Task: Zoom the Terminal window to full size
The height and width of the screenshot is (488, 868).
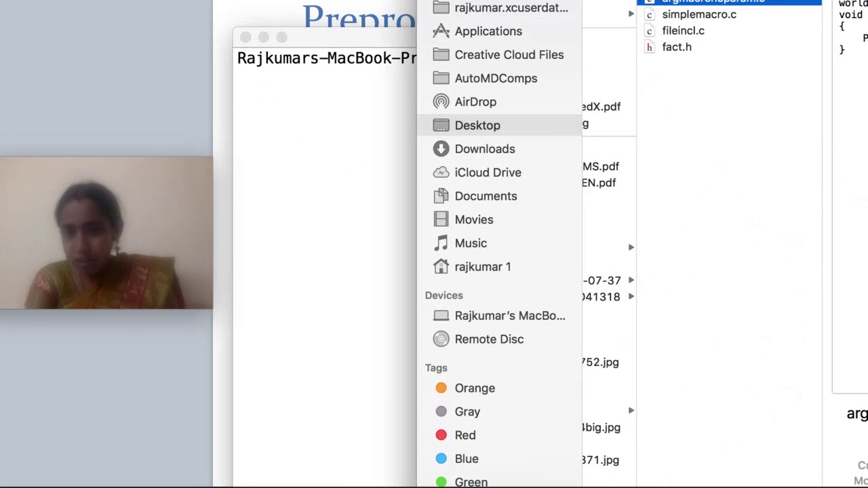Action: tap(282, 37)
